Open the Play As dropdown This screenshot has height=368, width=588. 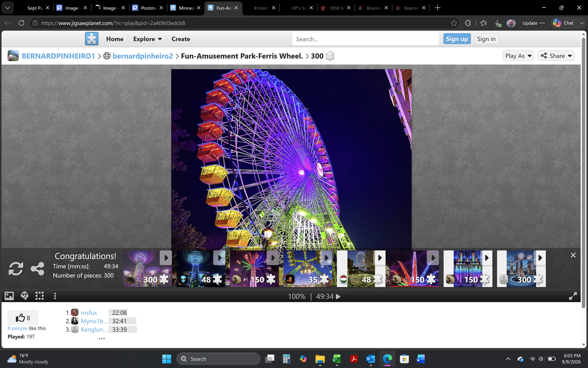[x=519, y=56]
